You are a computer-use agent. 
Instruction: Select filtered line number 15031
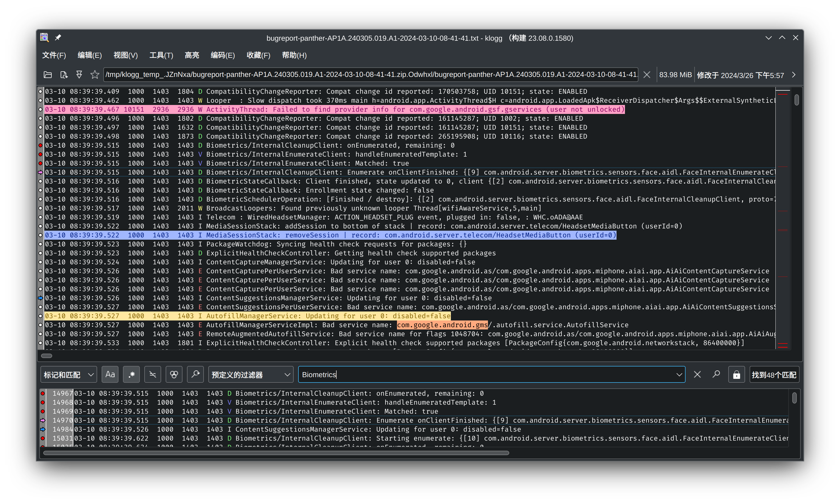pyautogui.click(x=63, y=438)
